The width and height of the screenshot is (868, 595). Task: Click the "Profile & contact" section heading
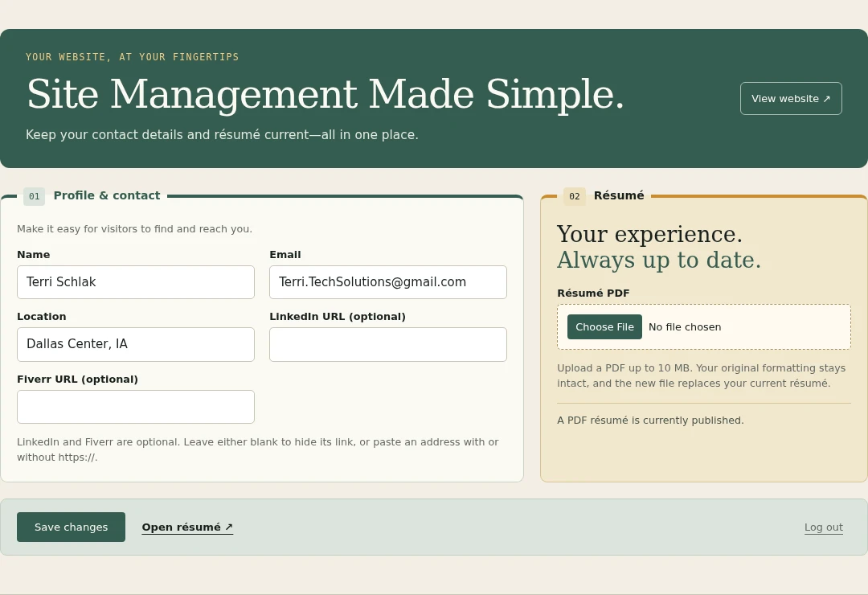(x=106, y=195)
